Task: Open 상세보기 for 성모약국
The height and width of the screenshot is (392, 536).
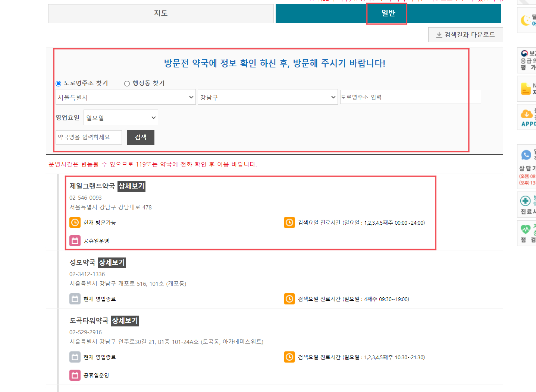Action: (x=112, y=263)
